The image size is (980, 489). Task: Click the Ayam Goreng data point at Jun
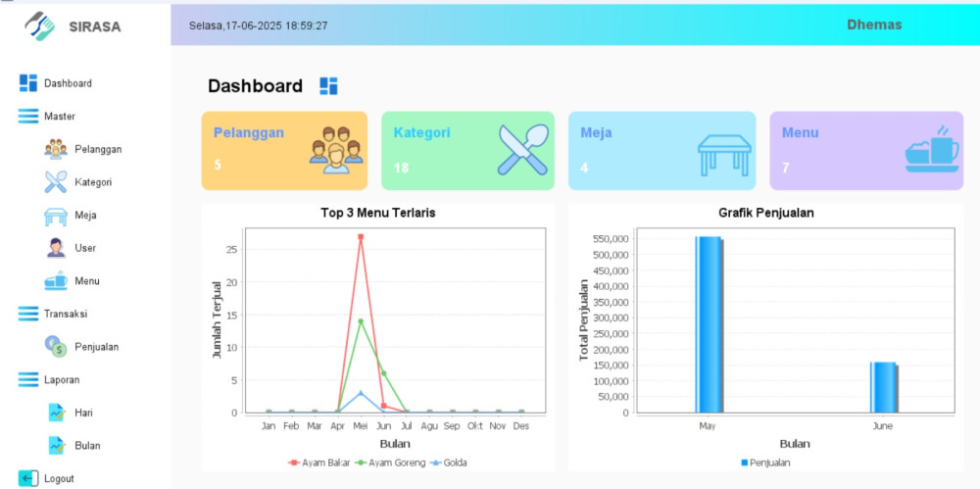(x=384, y=373)
